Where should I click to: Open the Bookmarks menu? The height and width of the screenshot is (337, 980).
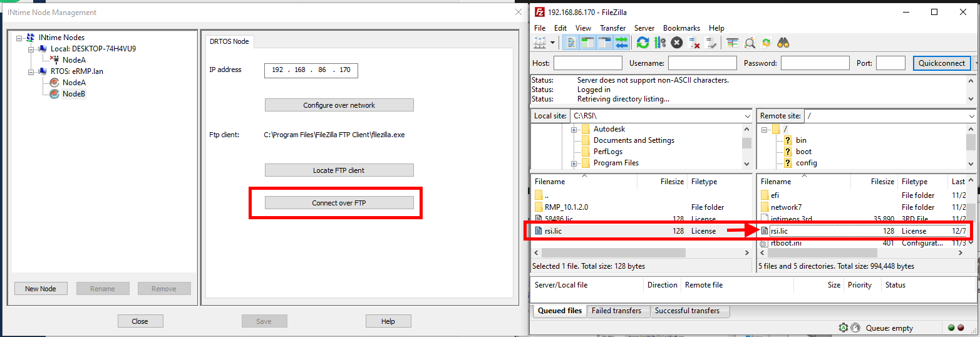point(681,28)
